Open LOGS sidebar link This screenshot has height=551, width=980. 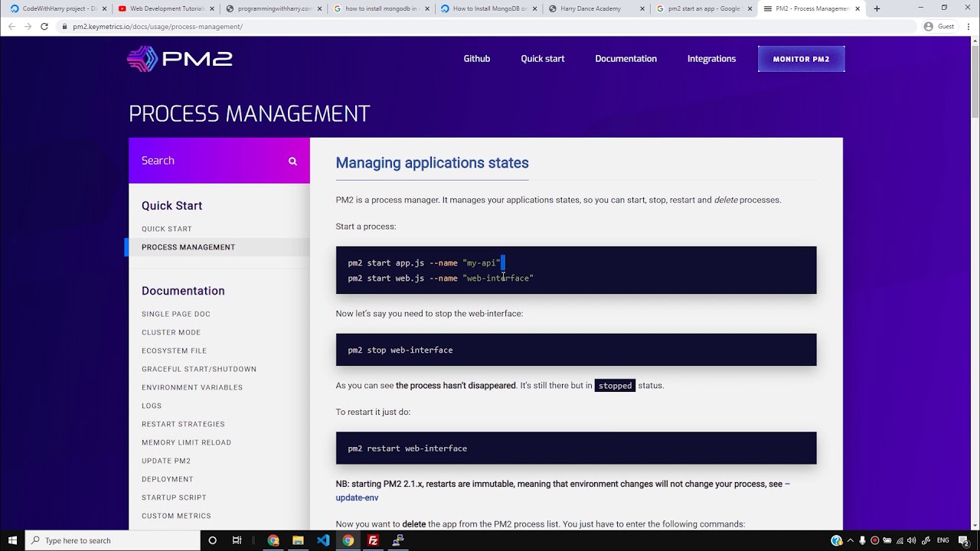(152, 406)
